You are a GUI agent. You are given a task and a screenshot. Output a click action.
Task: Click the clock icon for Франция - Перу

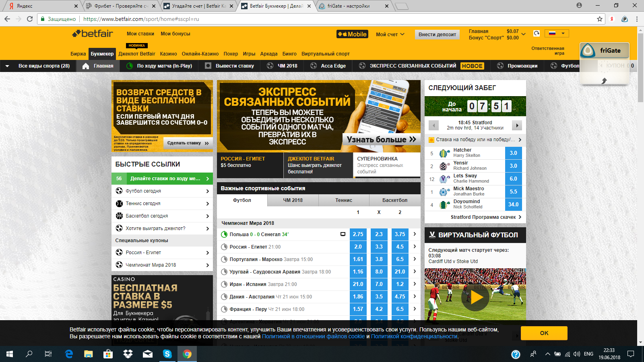pos(224,309)
